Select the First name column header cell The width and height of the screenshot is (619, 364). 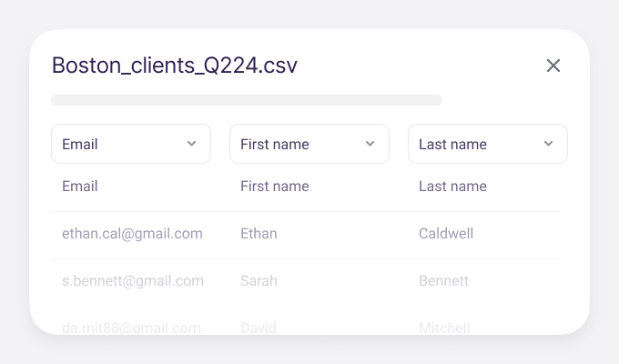275,187
